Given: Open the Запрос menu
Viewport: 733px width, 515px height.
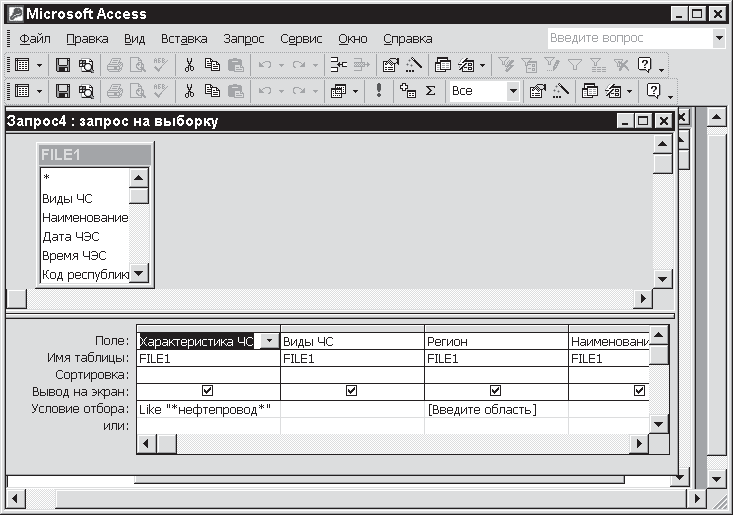Looking at the screenshot, I should [x=244, y=38].
